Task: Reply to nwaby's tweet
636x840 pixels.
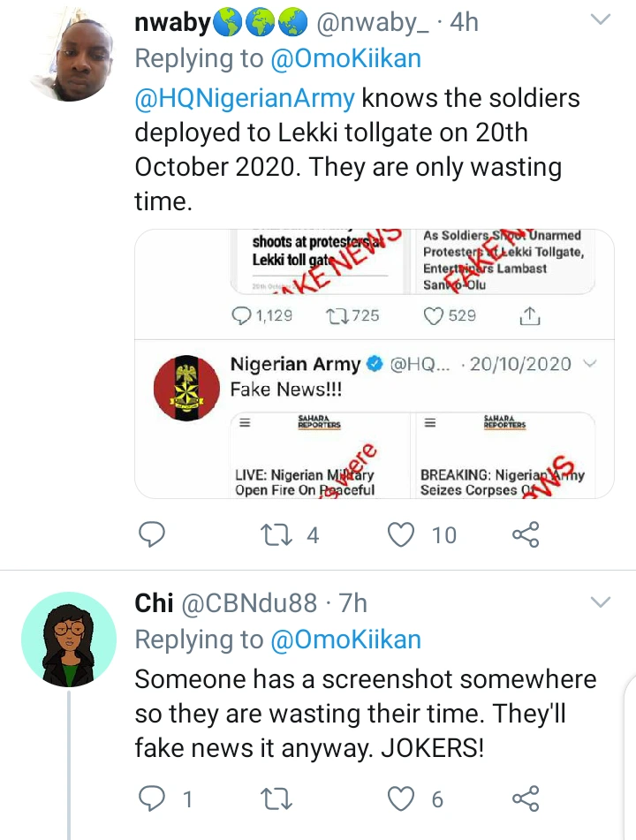Action: tap(154, 534)
